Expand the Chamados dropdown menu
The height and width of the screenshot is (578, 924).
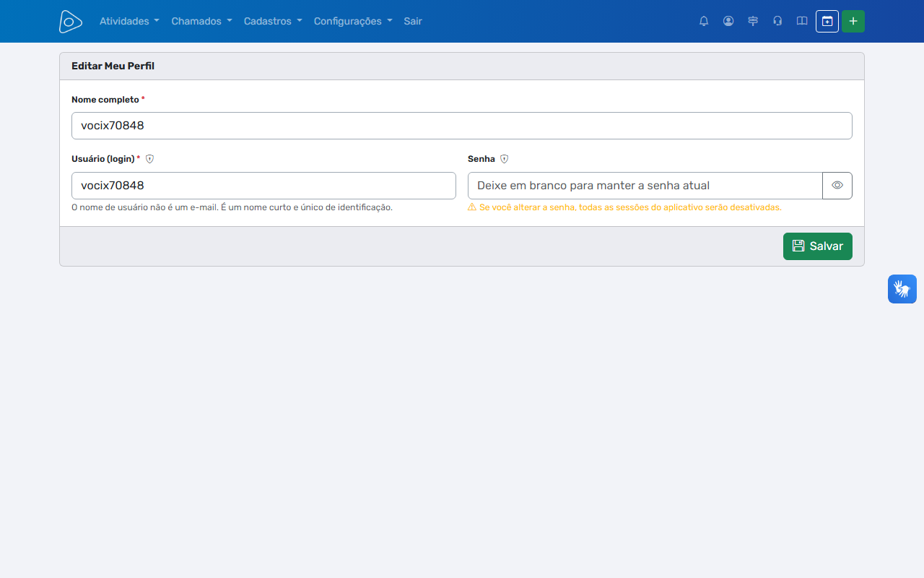coord(201,21)
